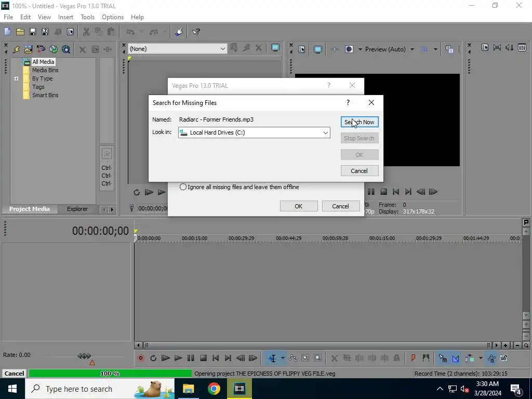Click Cancel button in status bar
Image resolution: width=532 pixels, height=399 pixels.
[14, 374]
